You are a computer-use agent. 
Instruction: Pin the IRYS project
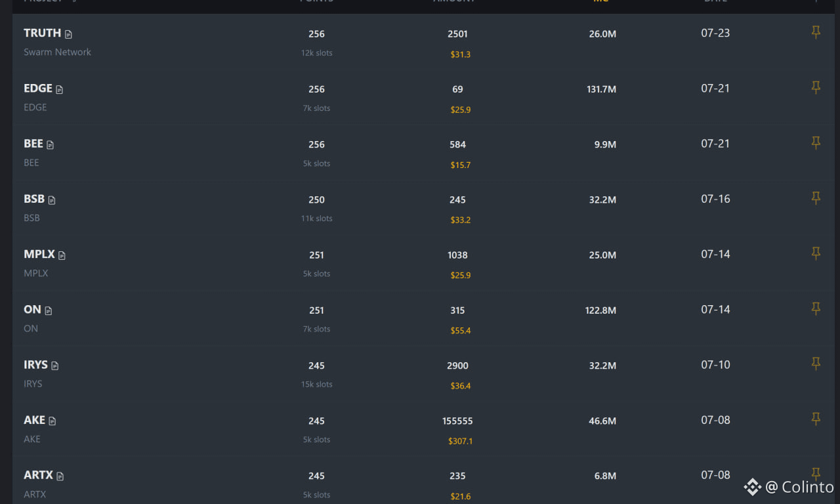[x=816, y=364]
